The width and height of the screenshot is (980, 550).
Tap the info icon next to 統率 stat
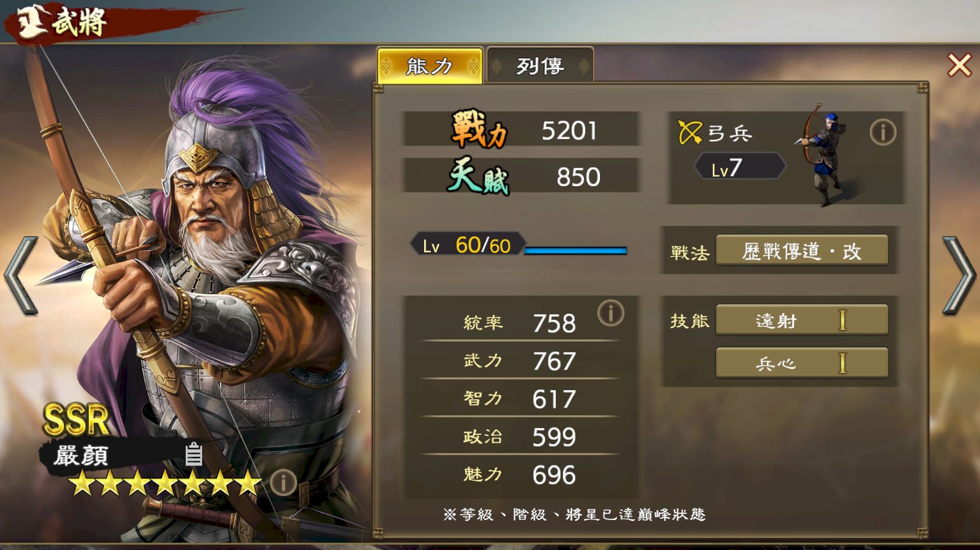610,313
